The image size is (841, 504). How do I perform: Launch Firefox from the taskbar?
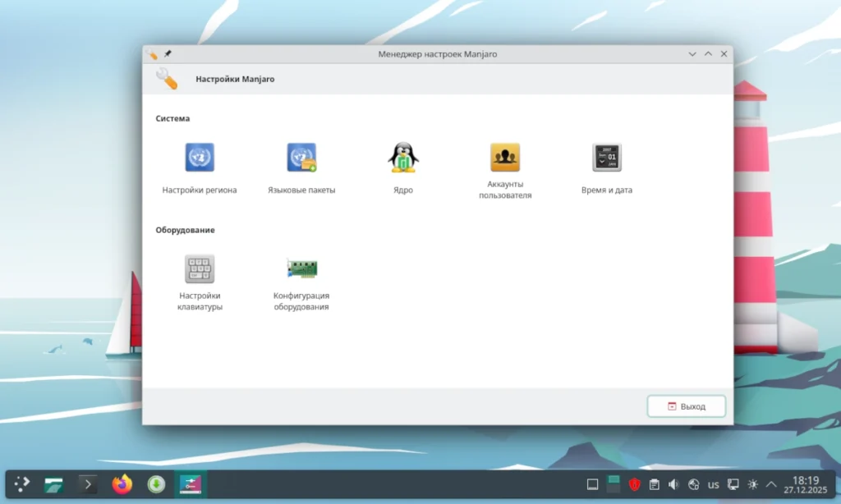pos(122,484)
